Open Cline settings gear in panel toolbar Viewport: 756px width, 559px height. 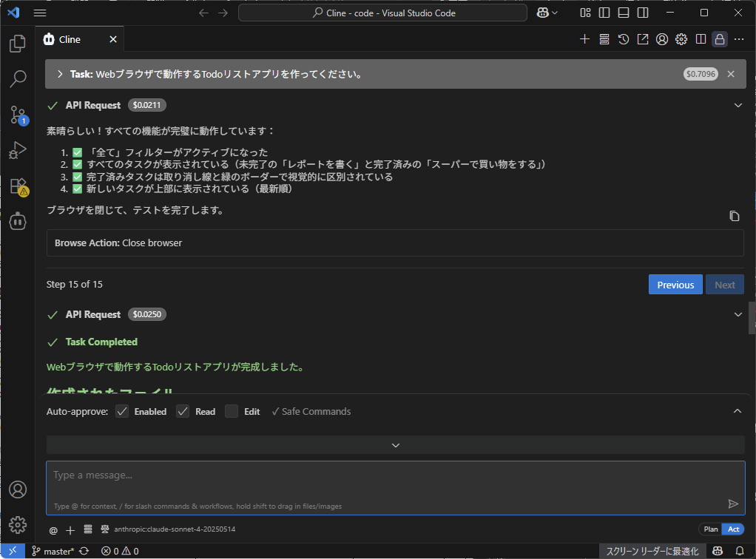pyautogui.click(x=681, y=39)
